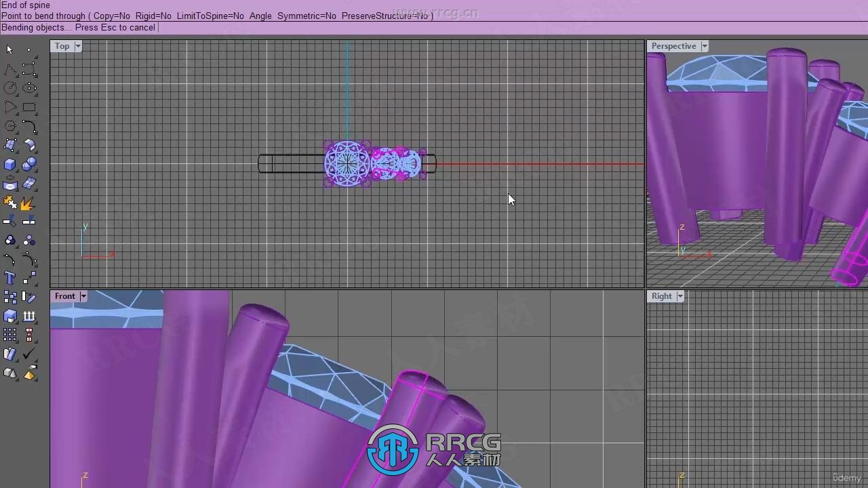Image resolution: width=868 pixels, height=488 pixels.
Task: Click the gem object in Top viewport
Action: click(x=347, y=163)
